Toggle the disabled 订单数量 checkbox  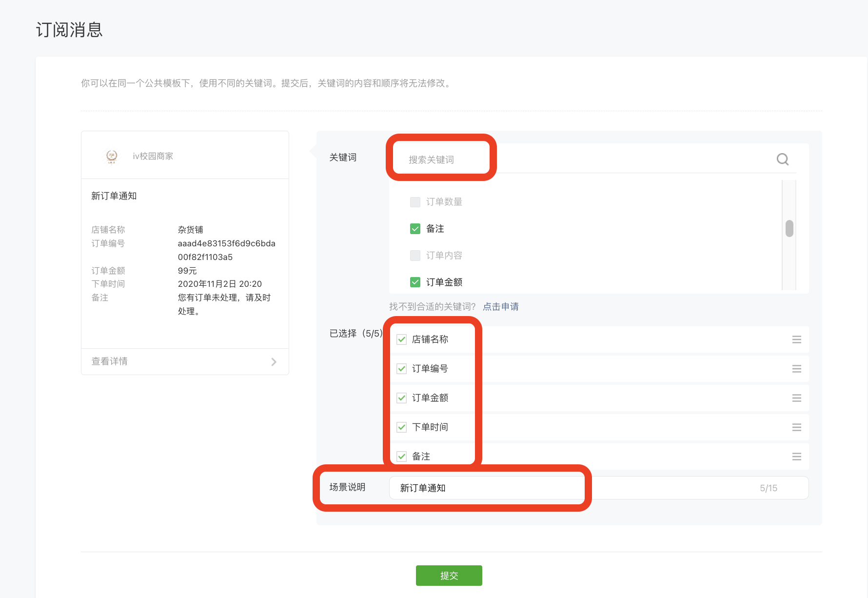click(x=415, y=202)
